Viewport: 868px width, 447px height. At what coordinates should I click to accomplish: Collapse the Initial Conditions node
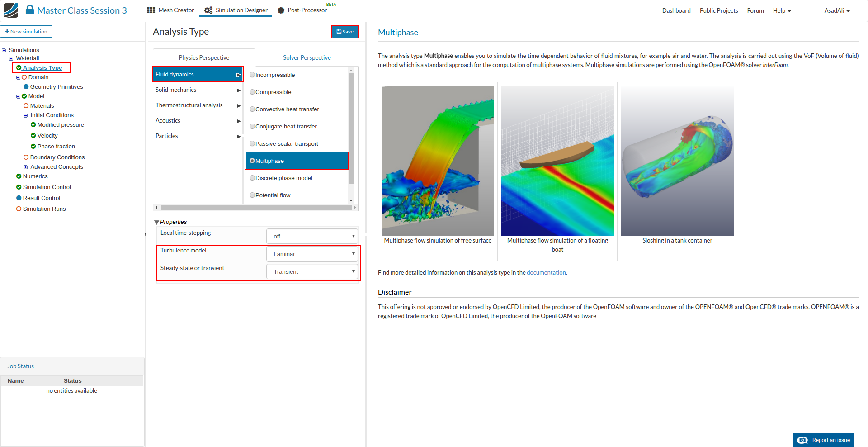click(26, 116)
